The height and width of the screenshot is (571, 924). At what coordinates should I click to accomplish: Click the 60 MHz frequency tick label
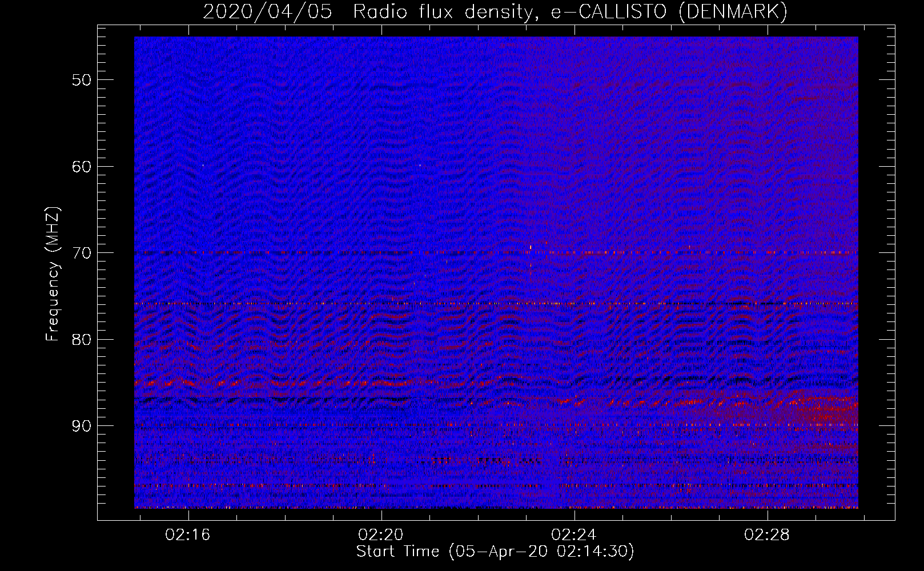pyautogui.click(x=81, y=167)
